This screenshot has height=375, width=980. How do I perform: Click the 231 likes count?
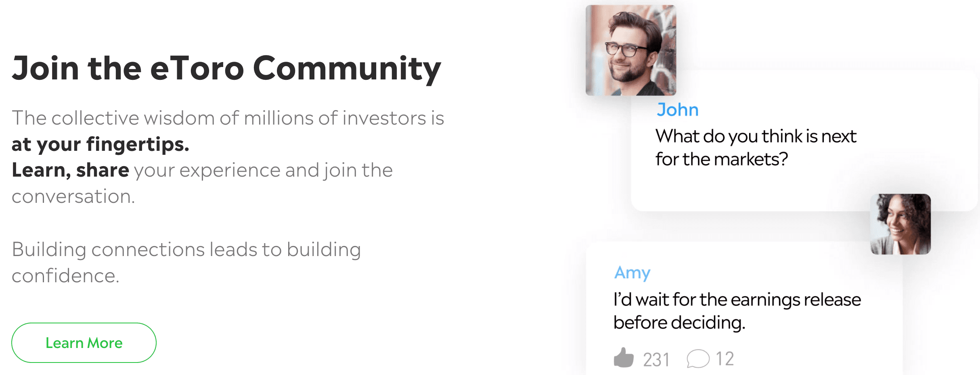(x=656, y=360)
